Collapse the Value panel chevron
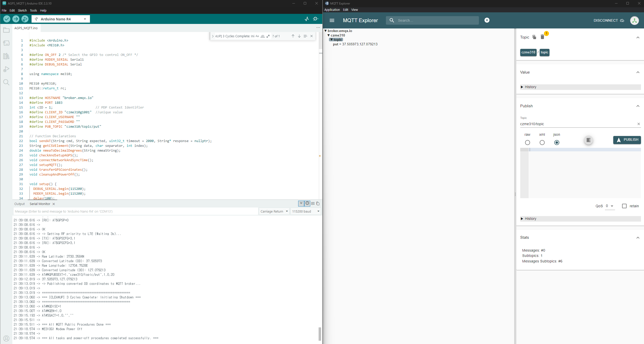Screen dimensions: 644x344 point(638,72)
